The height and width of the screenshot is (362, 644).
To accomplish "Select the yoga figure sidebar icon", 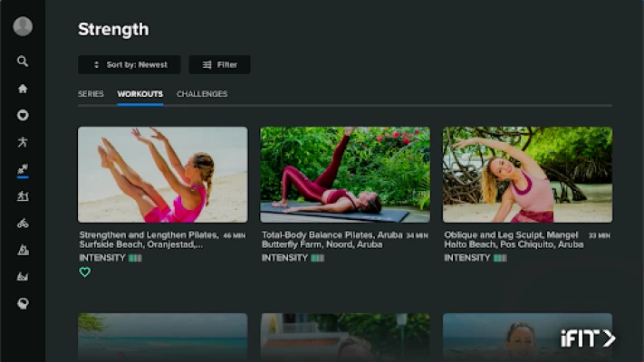I will (x=23, y=142).
